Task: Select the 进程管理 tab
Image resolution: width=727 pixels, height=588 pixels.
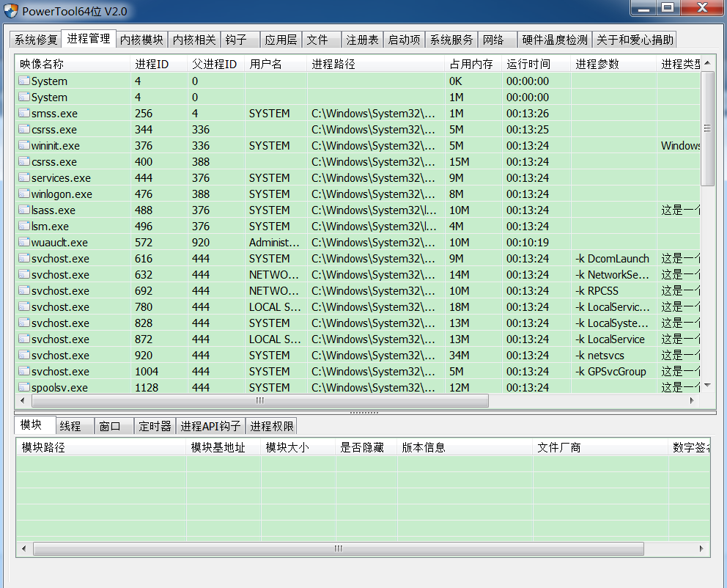Action: (88, 39)
